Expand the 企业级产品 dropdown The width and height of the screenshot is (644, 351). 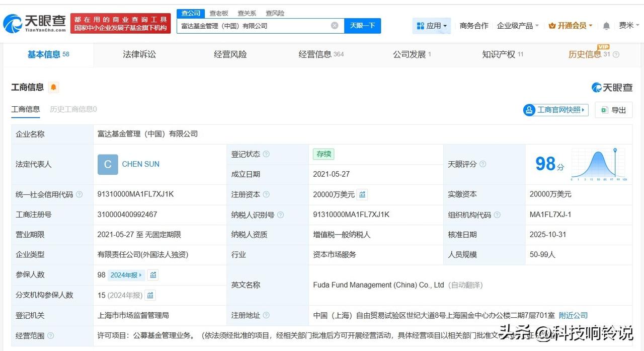pyautogui.click(x=518, y=26)
